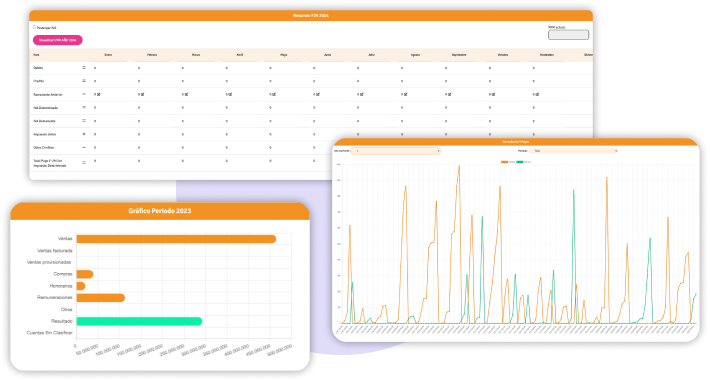Select the Febrero column header
The image size is (710, 381).
click(152, 55)
